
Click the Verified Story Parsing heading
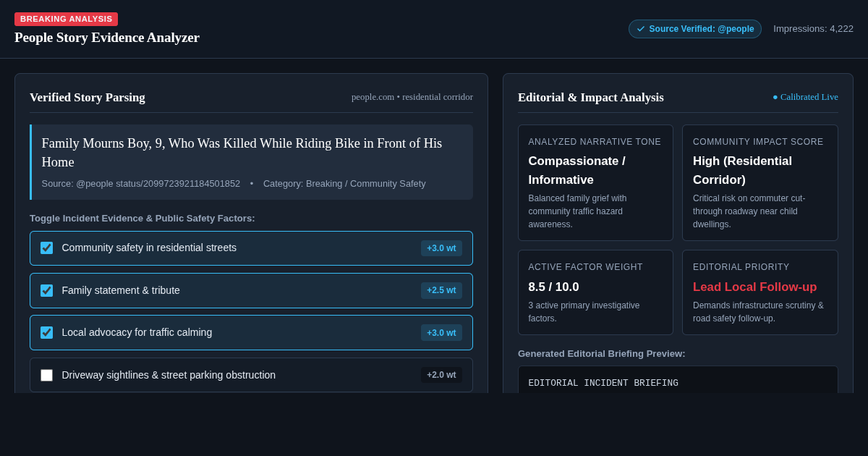pos(88,97)
